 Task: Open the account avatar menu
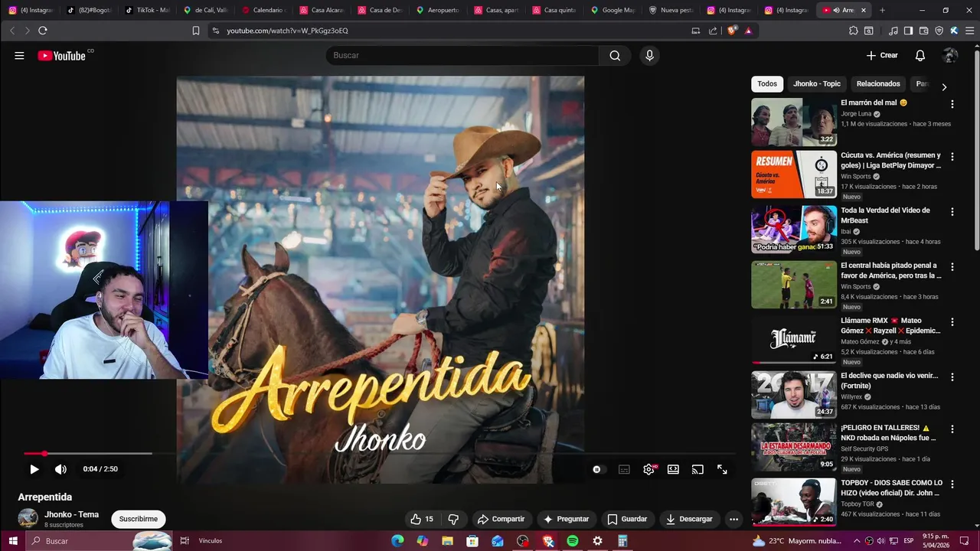950,55
